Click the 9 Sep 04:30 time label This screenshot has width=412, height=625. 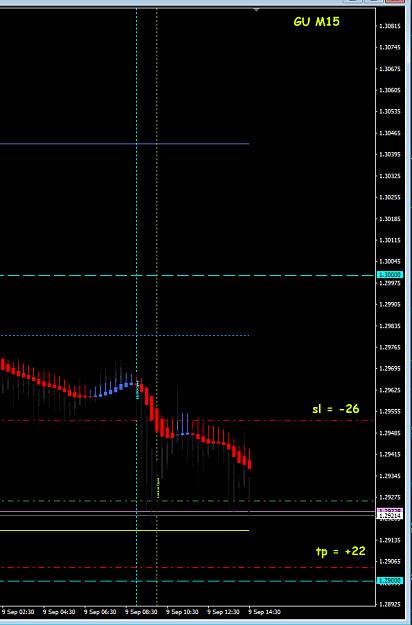pos(59,612)
